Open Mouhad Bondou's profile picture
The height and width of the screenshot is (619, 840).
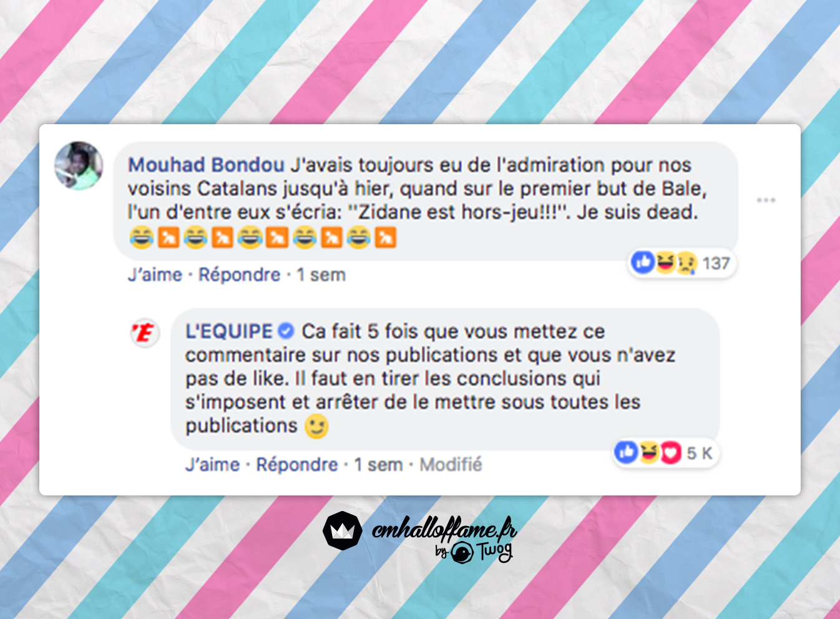(x=79, y=165)
